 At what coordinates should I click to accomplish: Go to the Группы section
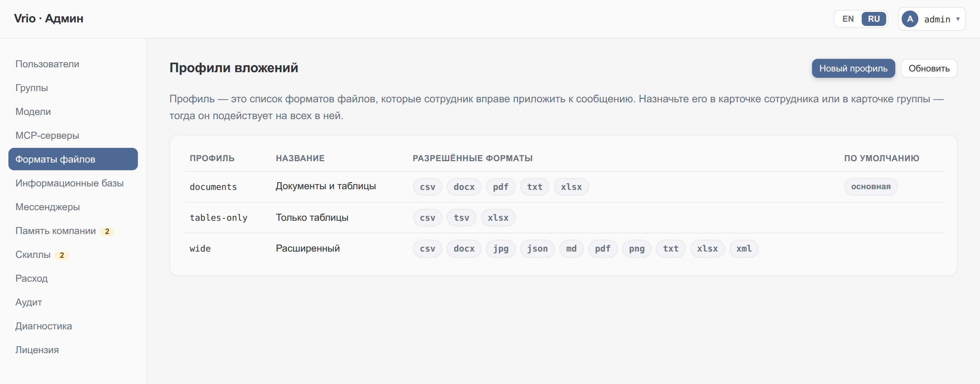(73, 88)
